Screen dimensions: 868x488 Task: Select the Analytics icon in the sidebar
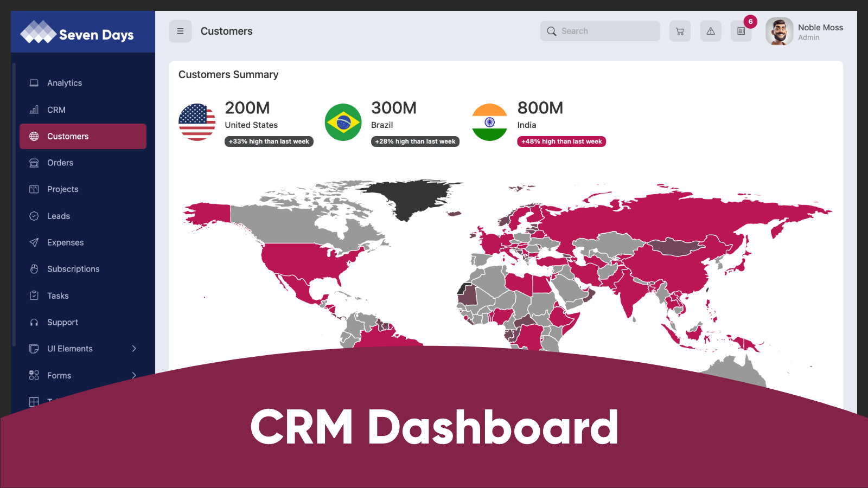click(34, 82)
